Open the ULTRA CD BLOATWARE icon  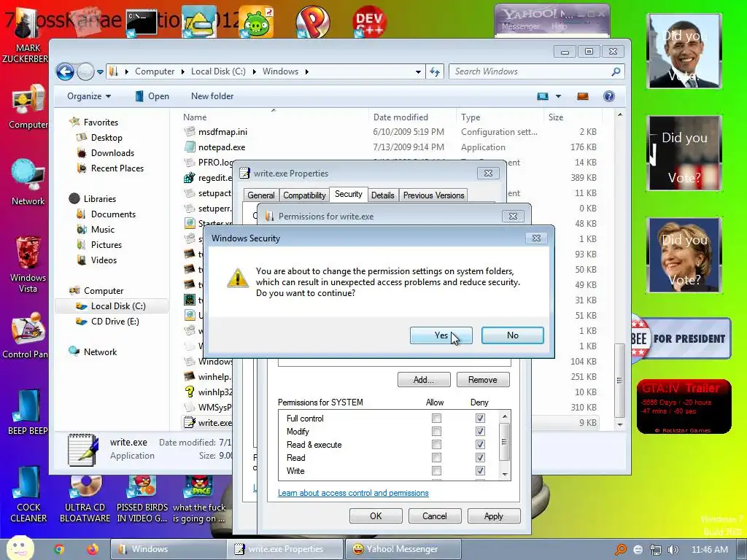coord(85,499)
